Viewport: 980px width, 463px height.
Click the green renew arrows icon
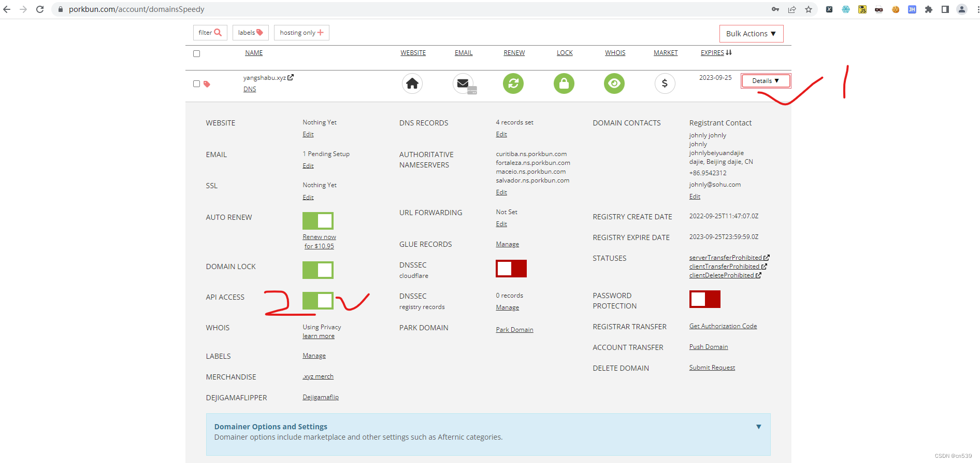(513, 83)
